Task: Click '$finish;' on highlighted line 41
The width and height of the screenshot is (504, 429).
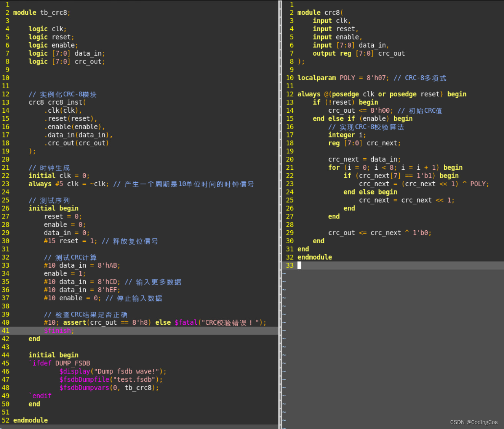Action: [x=59, y=331]
